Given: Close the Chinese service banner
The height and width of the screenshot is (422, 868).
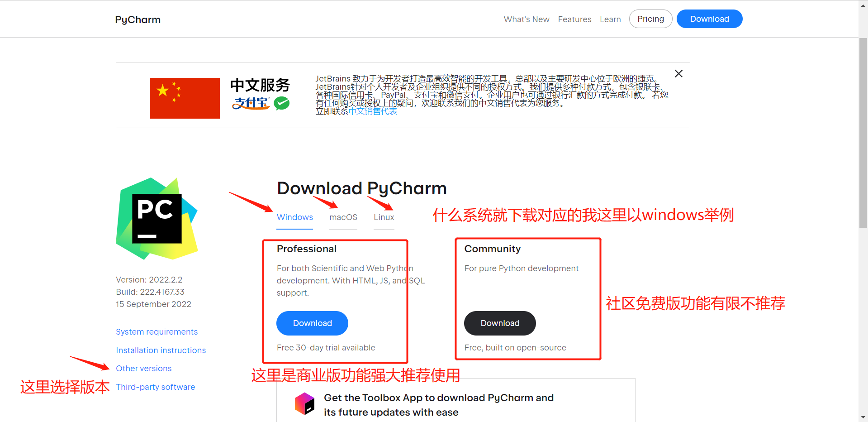Looking at the screenshot, I should tap(678, 73).
